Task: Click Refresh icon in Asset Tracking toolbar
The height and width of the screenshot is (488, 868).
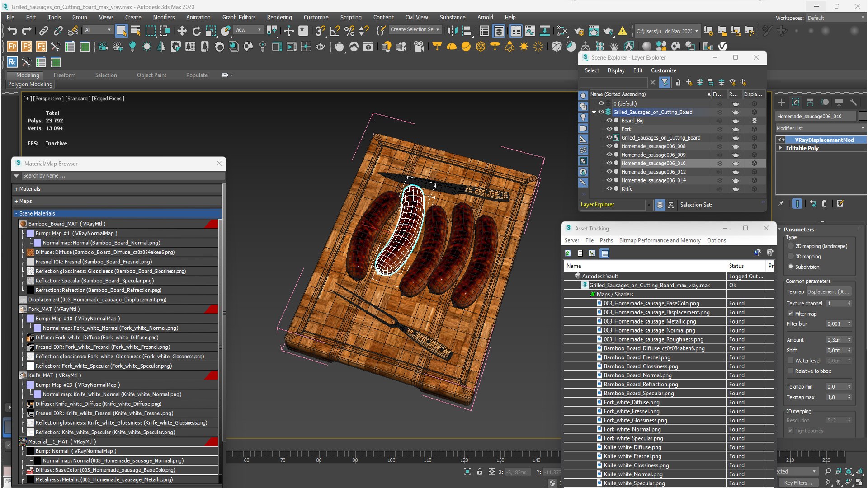Action: pos(568,253)
